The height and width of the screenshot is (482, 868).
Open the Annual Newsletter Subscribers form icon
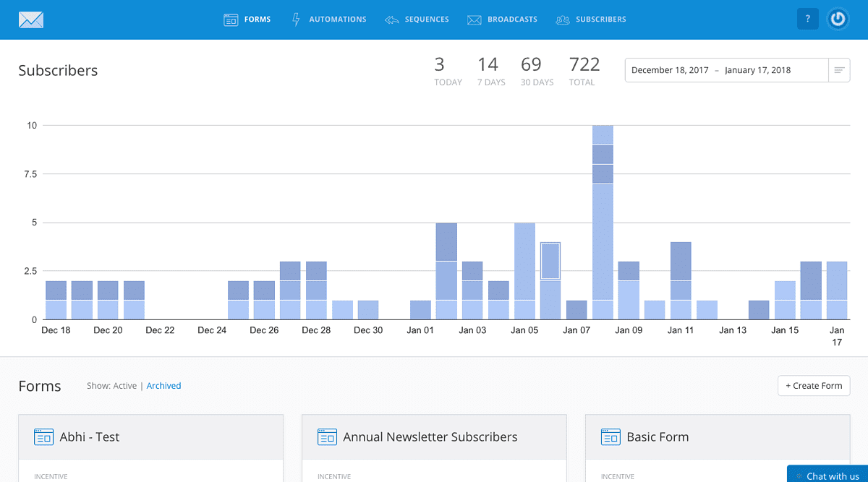pos(328,437)
